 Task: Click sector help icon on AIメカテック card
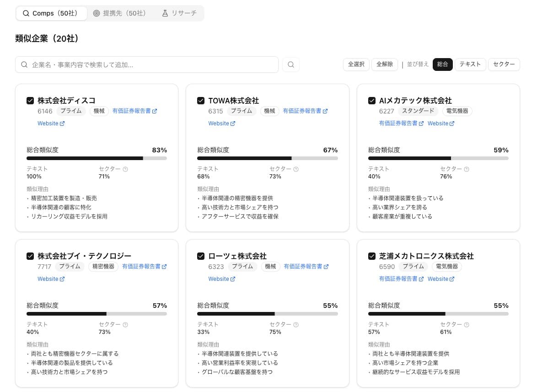point(467,169)
